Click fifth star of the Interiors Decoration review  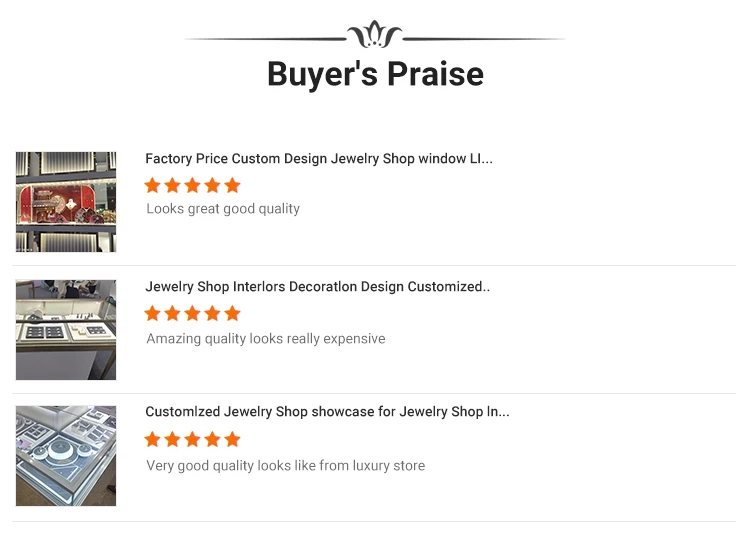[233, 313]
